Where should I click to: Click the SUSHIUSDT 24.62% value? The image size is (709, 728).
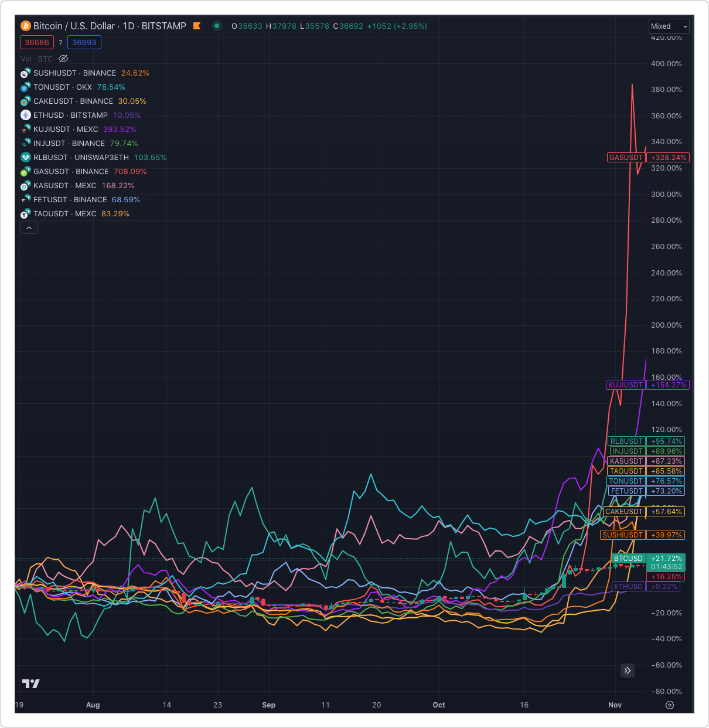[x=135, y=73]
